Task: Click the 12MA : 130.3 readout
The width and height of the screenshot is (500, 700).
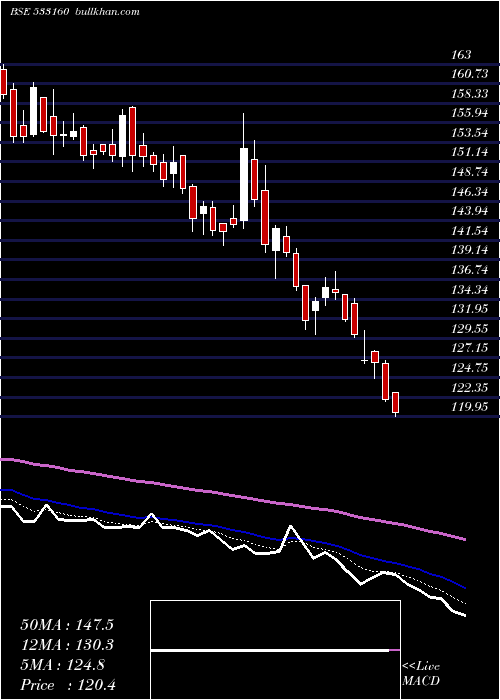Action: pos(67,645)
